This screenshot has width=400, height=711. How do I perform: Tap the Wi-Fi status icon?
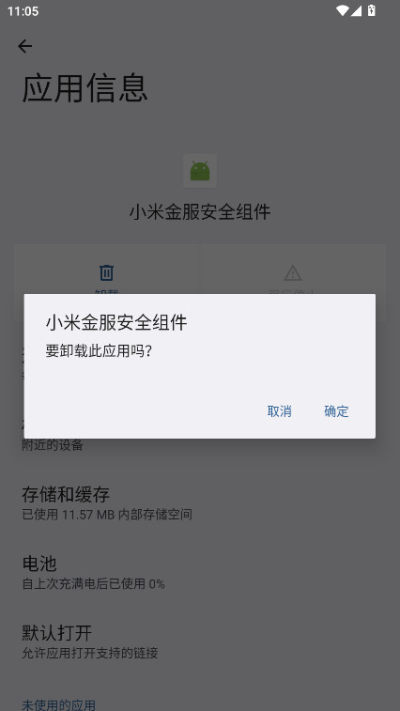(342, 10)
